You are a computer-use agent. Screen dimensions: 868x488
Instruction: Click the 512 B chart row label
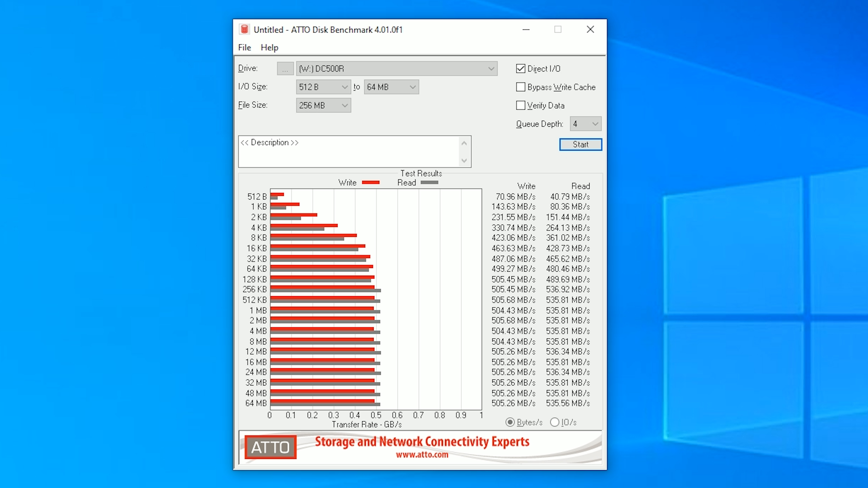click(257, 196)
